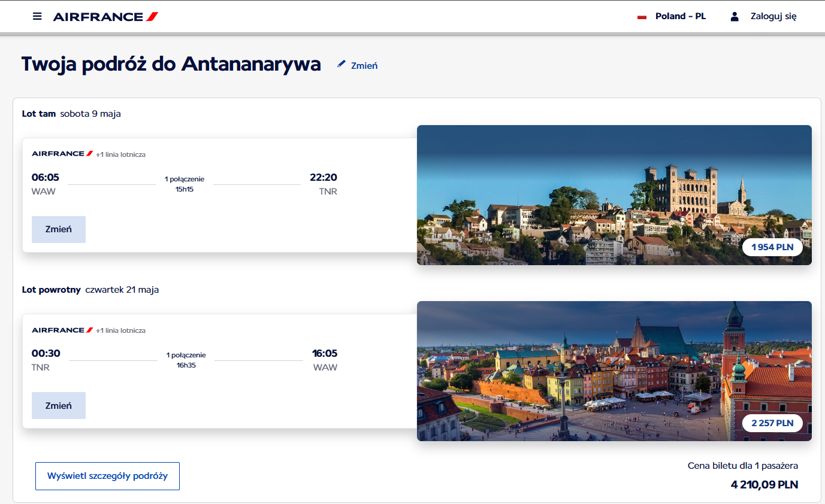The width and height of the screenshot is (825, 504).
Task: Click the Poland flag icon
Action: point(642,17)
